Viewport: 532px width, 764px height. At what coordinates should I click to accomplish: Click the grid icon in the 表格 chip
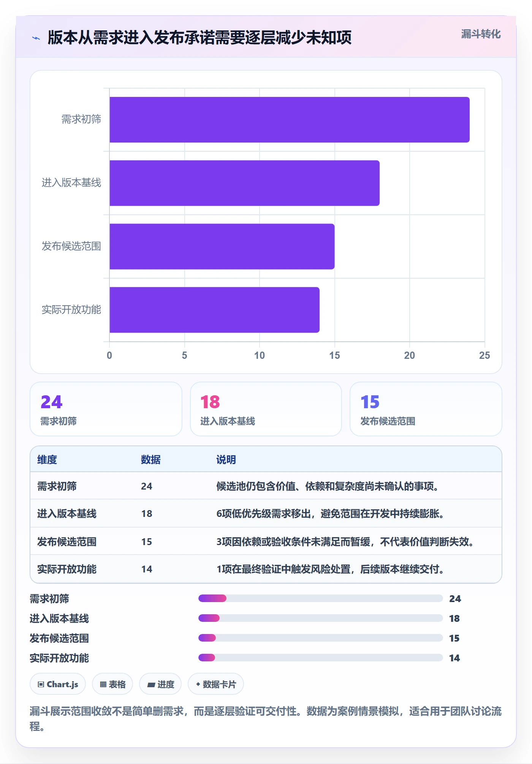tap(103, 685)
